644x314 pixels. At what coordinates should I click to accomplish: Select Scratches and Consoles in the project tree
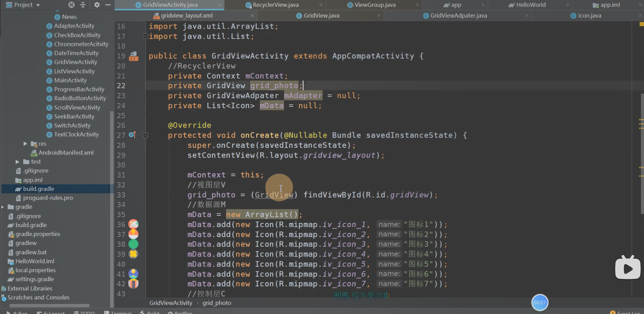tap(38, 298)
